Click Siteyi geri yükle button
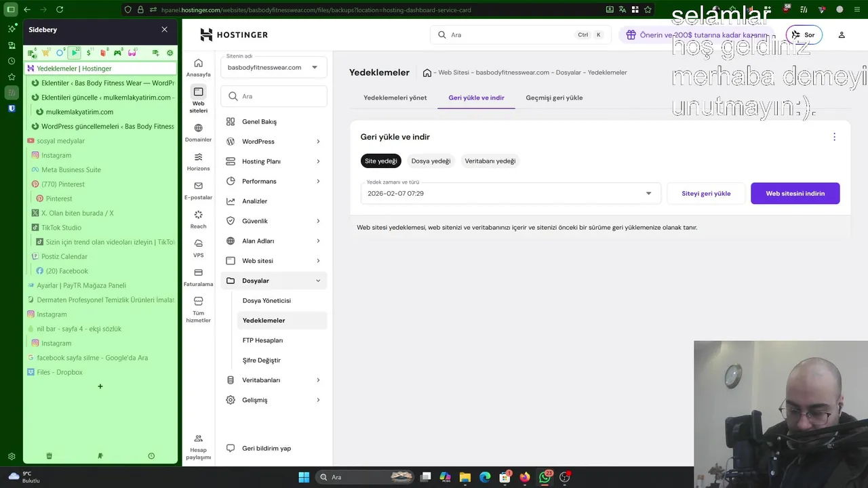The image size is (868, 488). [706, 193]
